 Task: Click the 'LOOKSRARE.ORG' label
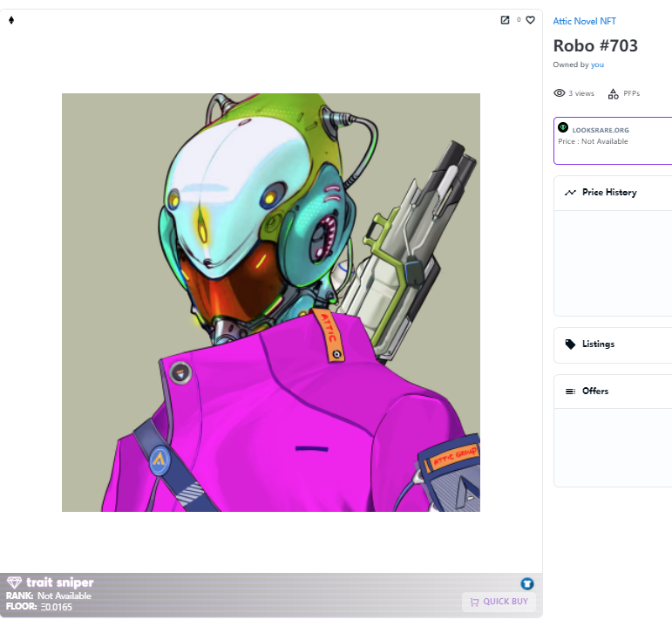601,130
